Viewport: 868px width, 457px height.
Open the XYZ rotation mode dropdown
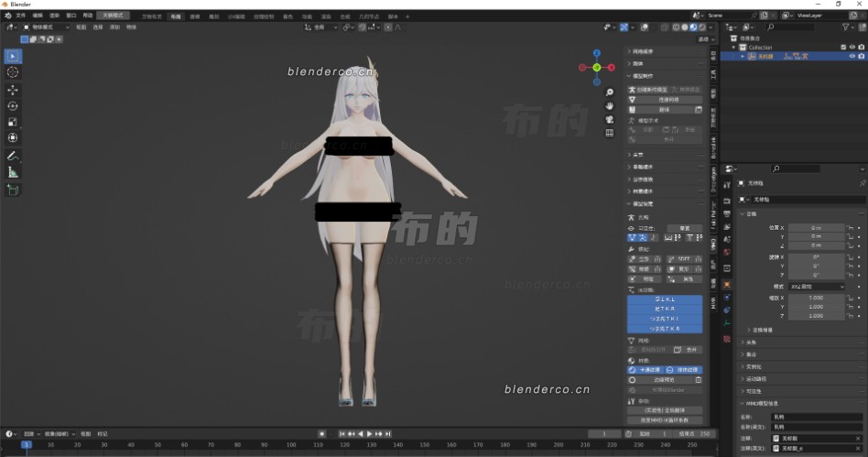click(817, 287)
